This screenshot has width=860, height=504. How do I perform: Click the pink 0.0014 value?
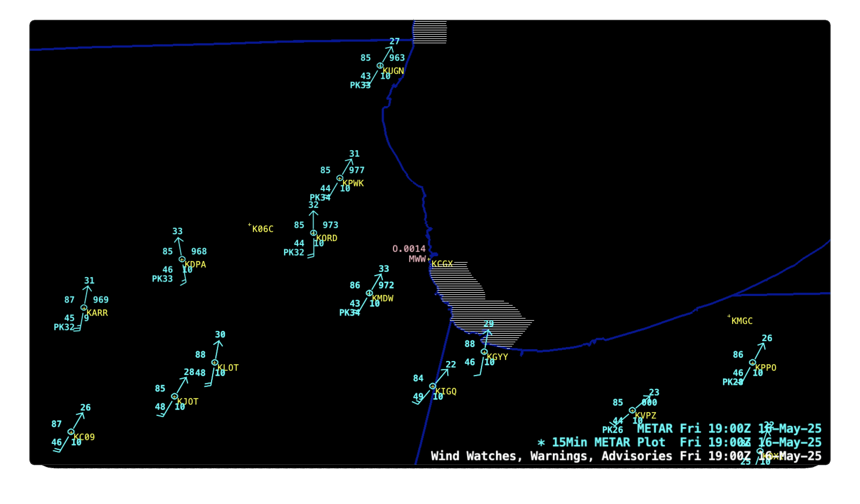pos(409,249)
